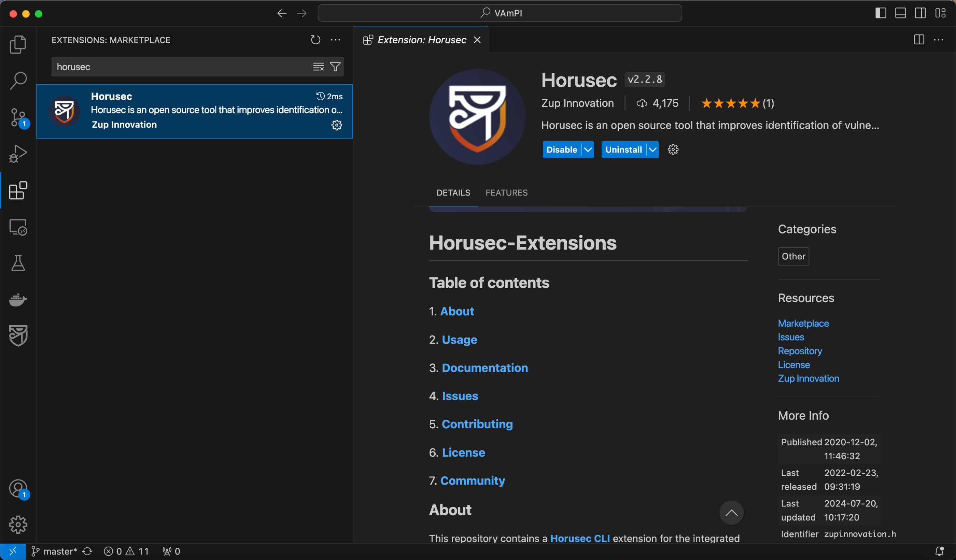Toggle primary side bar visibility
This screenshot has width=956, height=560.
(x=881, y=13)
